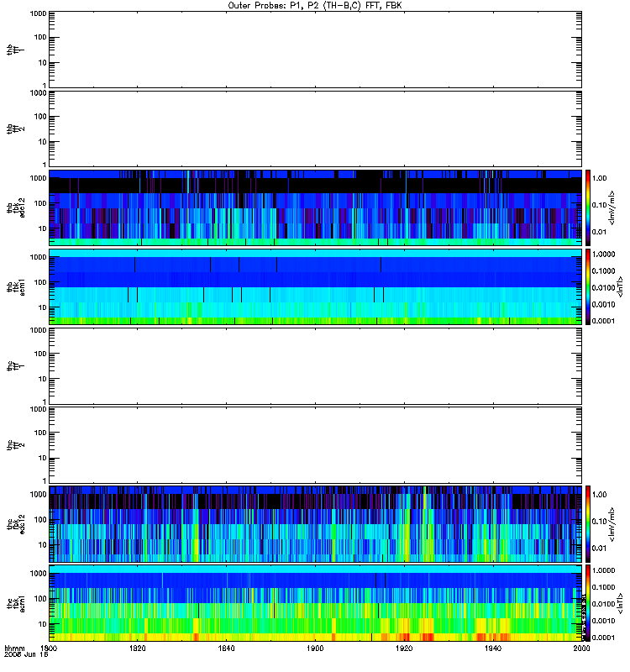Click the empty thc fff 1 panel
This screenshot has width=630, height=672.
pos(315,366)
